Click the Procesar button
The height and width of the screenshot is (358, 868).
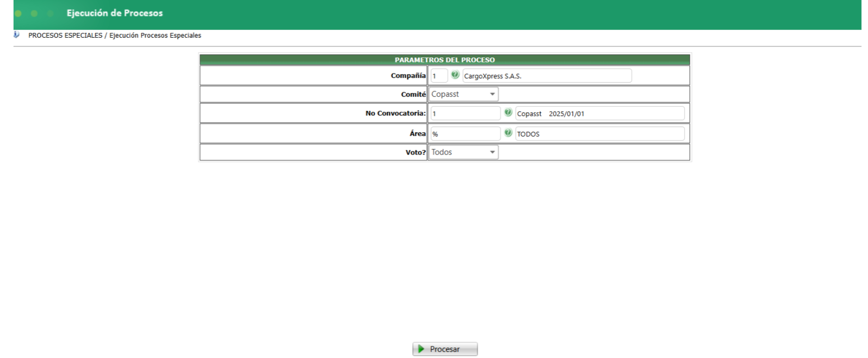click(x=445, y=349)
